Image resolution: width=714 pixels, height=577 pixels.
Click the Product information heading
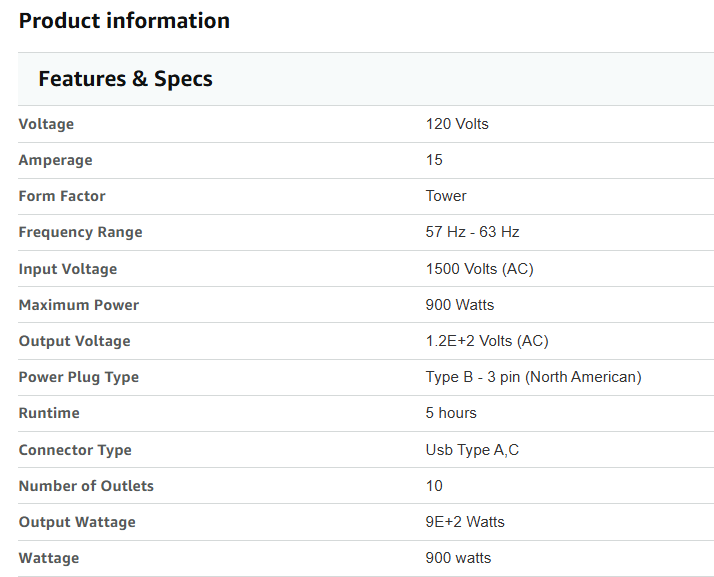click(124, 21)
